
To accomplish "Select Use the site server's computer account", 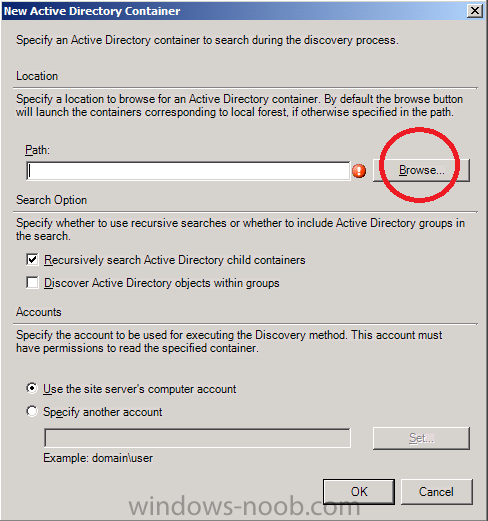I will [32, 388].
